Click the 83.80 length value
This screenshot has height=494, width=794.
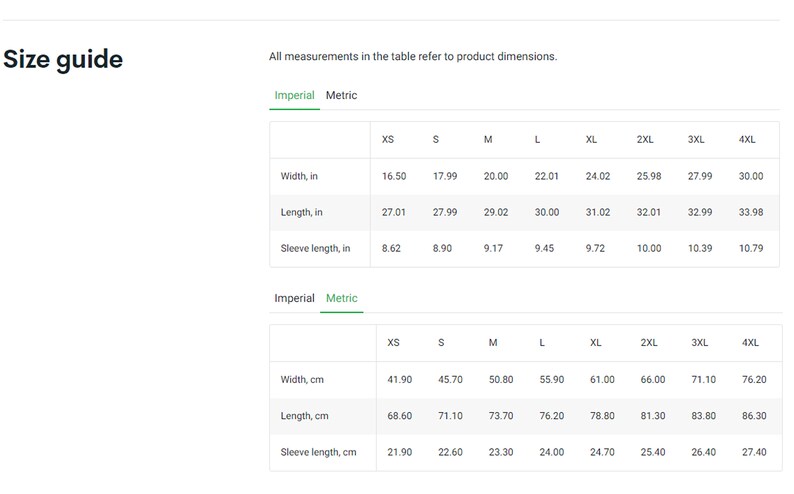pyautogui.click(x=703, y=416)
